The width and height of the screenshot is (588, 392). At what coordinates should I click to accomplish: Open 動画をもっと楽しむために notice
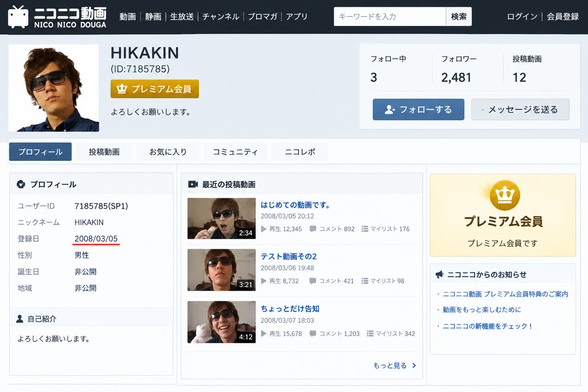482,310
